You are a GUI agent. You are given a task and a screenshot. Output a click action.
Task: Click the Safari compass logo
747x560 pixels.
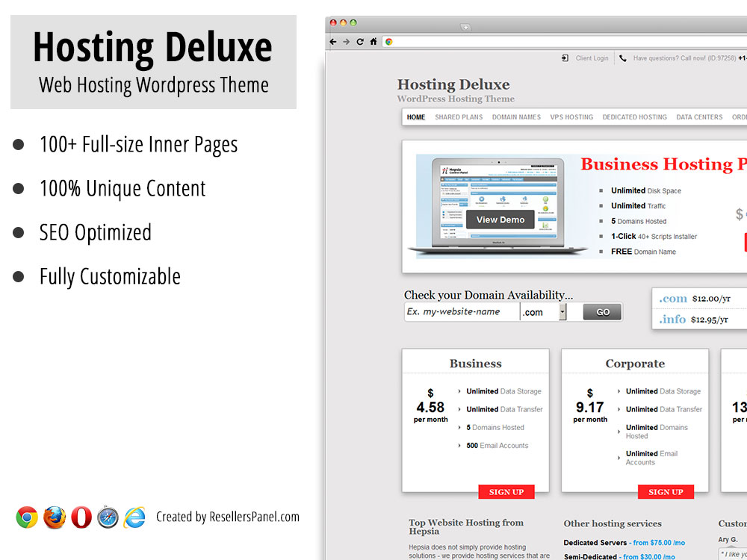(108, 517)
